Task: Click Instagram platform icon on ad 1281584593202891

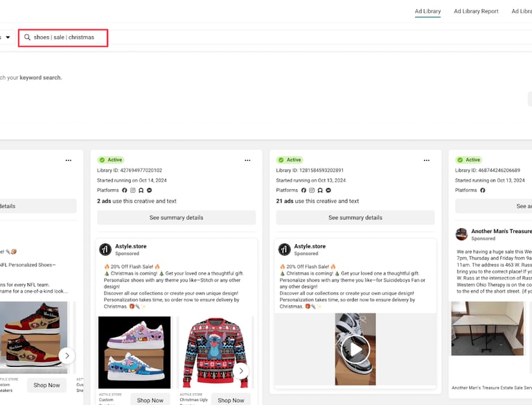Action: coord(312,190)
